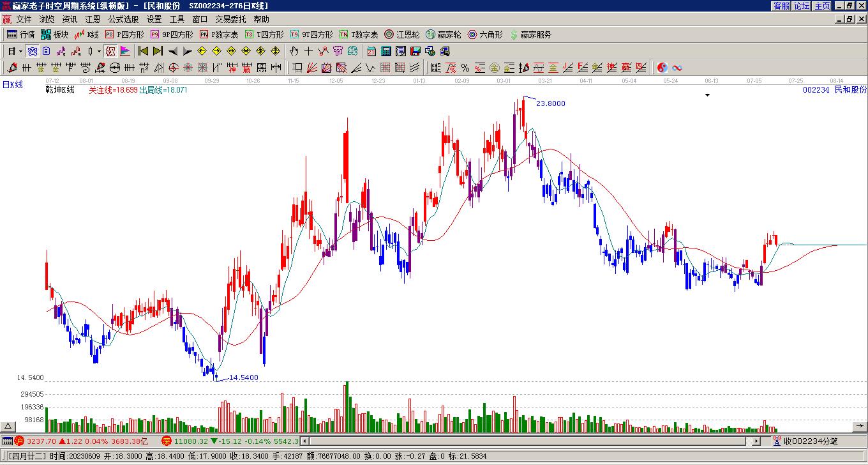Activate the crosshair cursor tool
Viewport: 868px width, 465px height.
(x=308, y=51)
